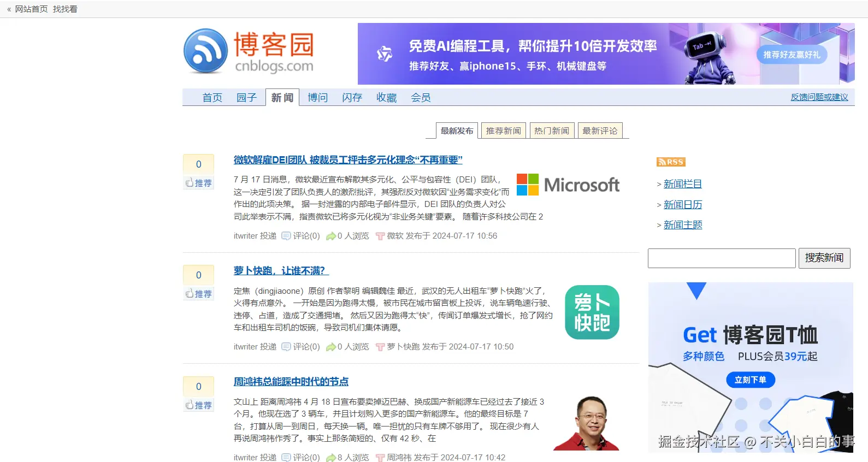
Task: Select the 最新评论 tab
Action: click(600, 131)
